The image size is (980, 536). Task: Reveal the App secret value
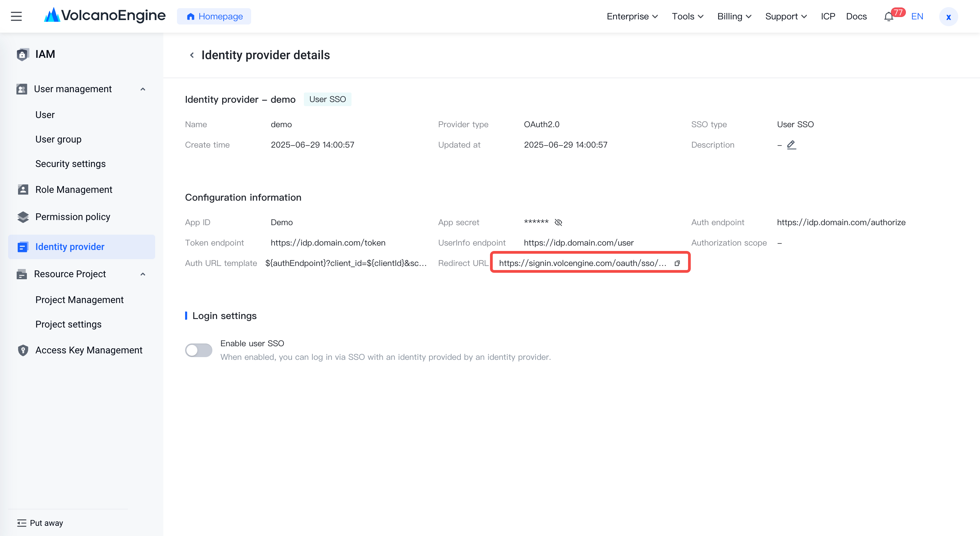coord(558,222)
